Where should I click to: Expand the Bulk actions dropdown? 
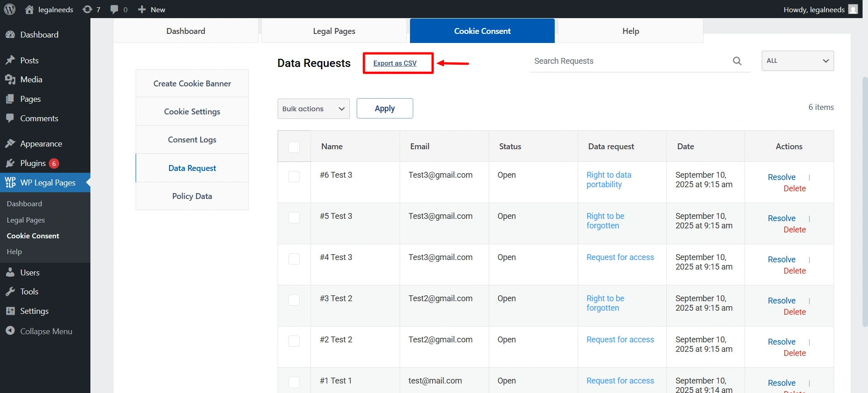pyautogui.click(x=313, y=109)
